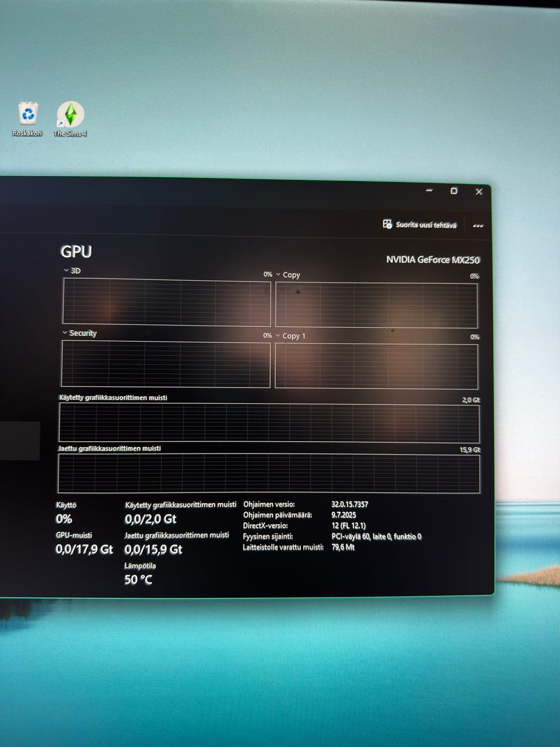The image size is (560, 747).
Task: Click the 15,9 Gt graph scale label
Action: click(x=470, y=450)
